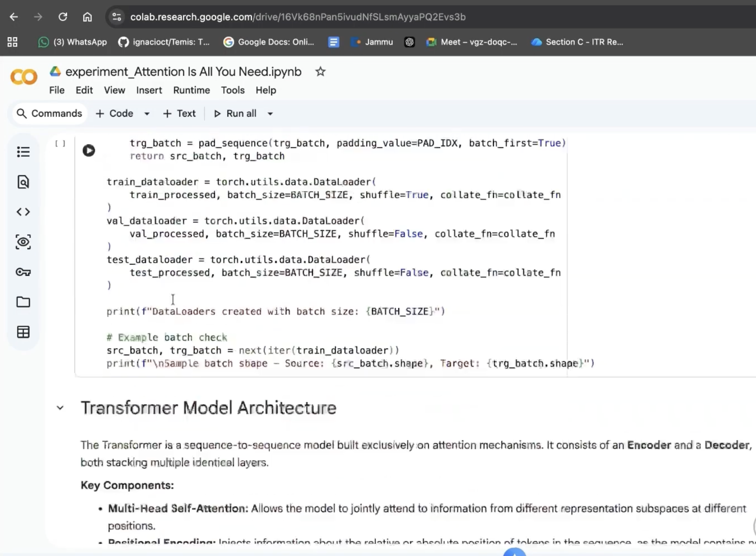The width and height of the screenshot is (756, 556).
Task: Star the notebook title
Action: point(320,71)
